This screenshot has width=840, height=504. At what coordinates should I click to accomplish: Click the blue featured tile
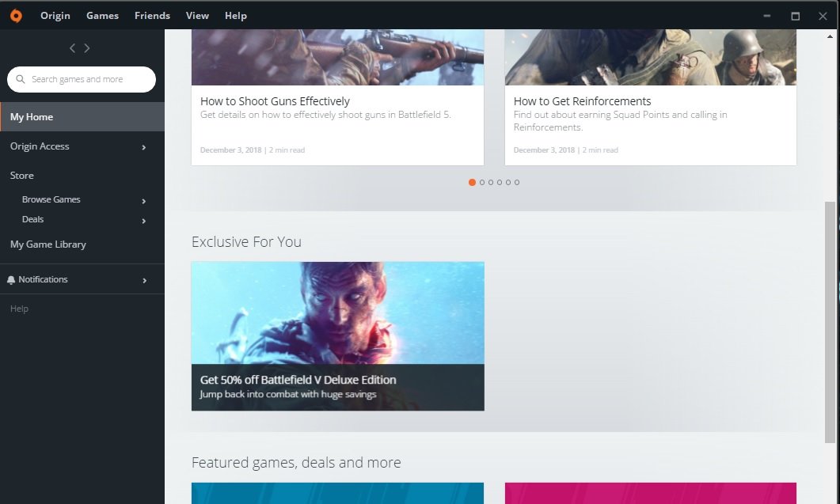click(337, 493)
